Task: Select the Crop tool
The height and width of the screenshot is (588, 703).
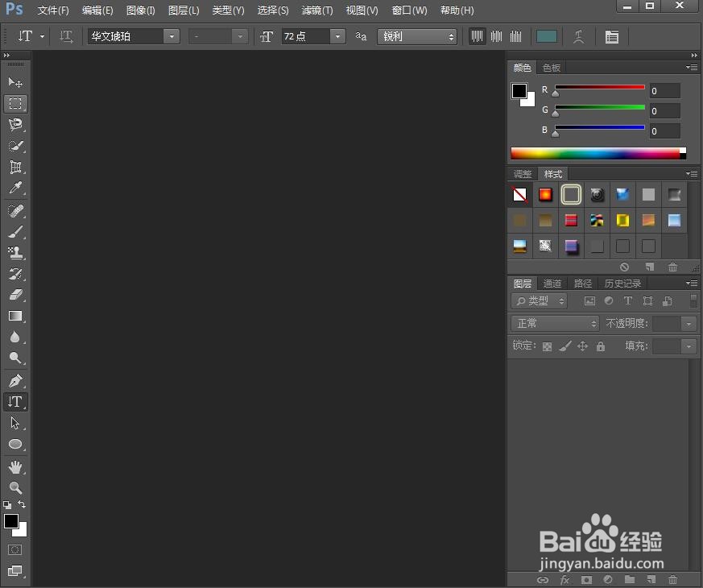Action: pyautogui.click(x=15, y=167)
